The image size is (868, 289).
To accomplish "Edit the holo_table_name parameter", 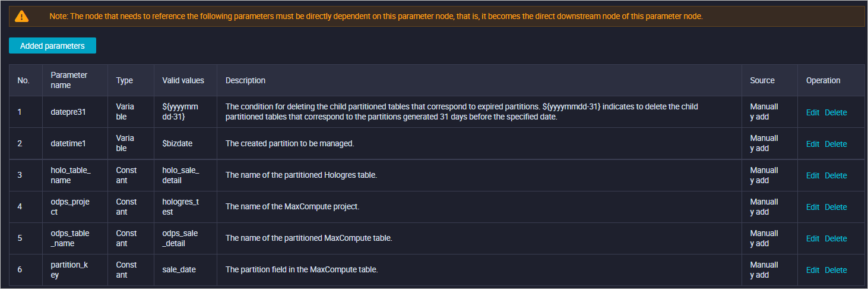I will click(812, 175).
